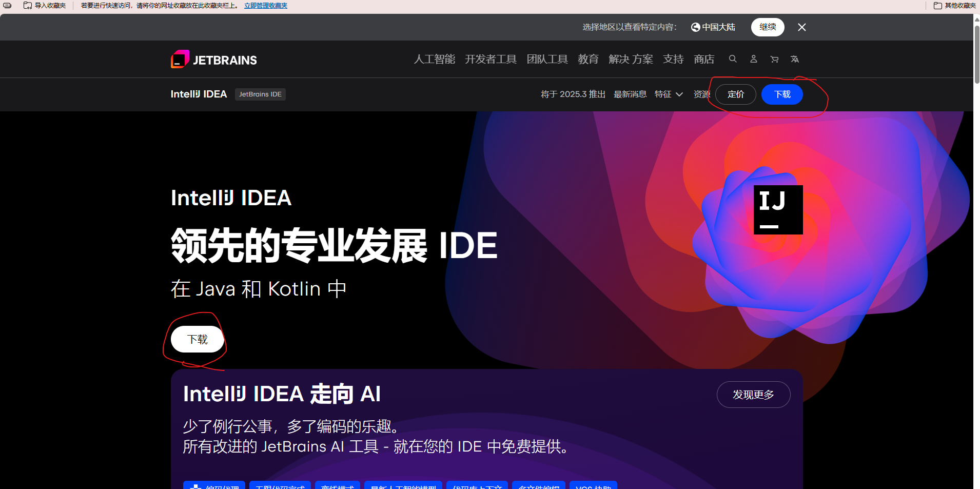Expand the 特征 dropdown menu
The image size is (980, 489).
point(669,94)
